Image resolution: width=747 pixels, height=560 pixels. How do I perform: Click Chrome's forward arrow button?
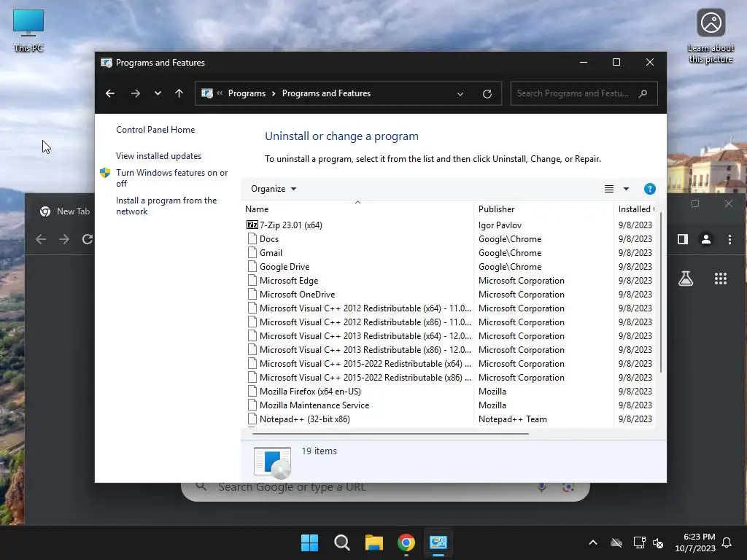[x=64, y=239]
